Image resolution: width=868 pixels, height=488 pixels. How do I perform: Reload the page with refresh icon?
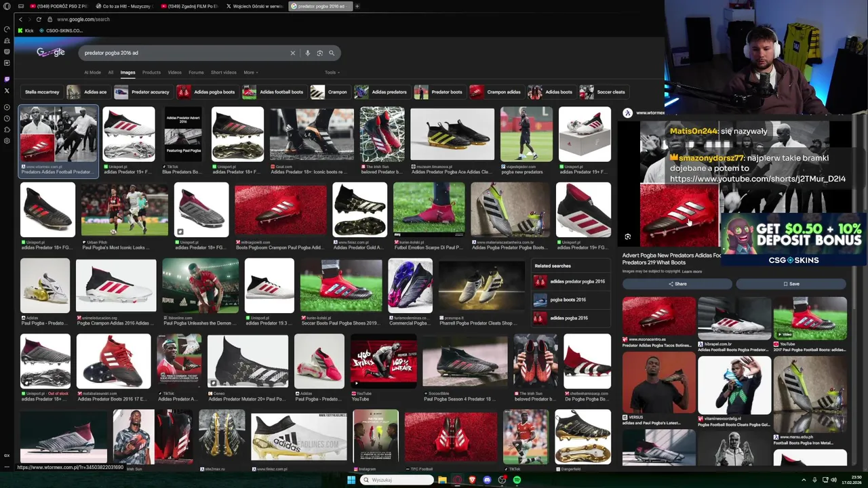39,19
